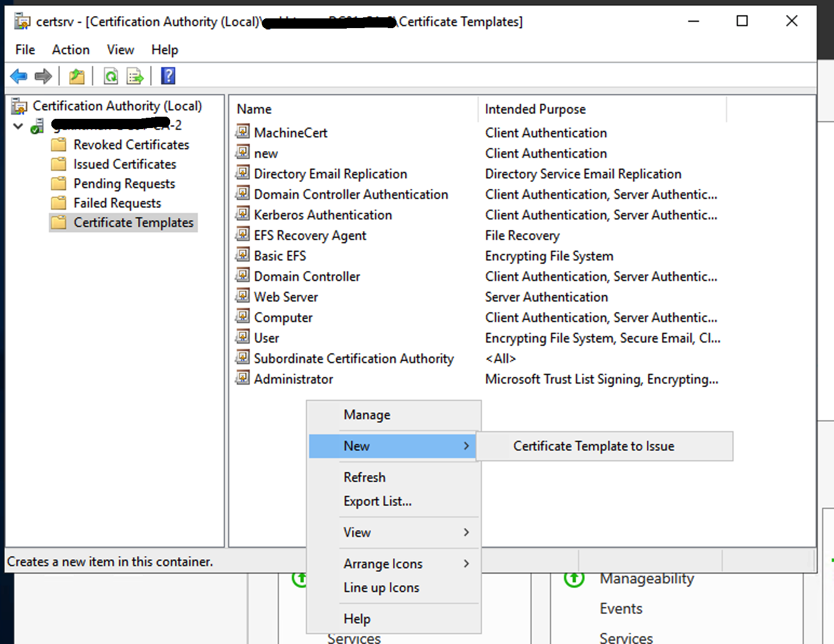Image resolution: width=834 pixels, height=644 pixels.
Task: Click the certsrv icon in the title bar
Action: 22,21
